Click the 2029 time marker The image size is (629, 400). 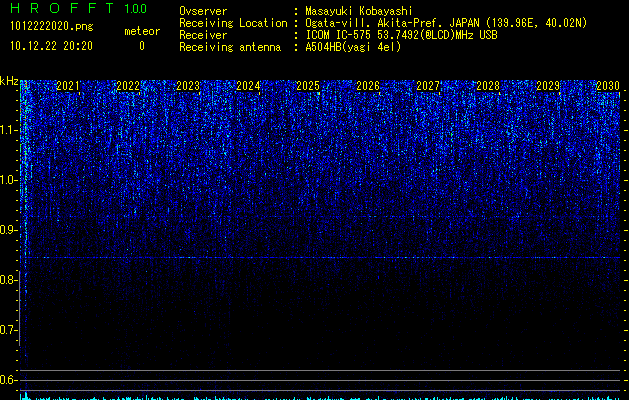click(548, 86)
